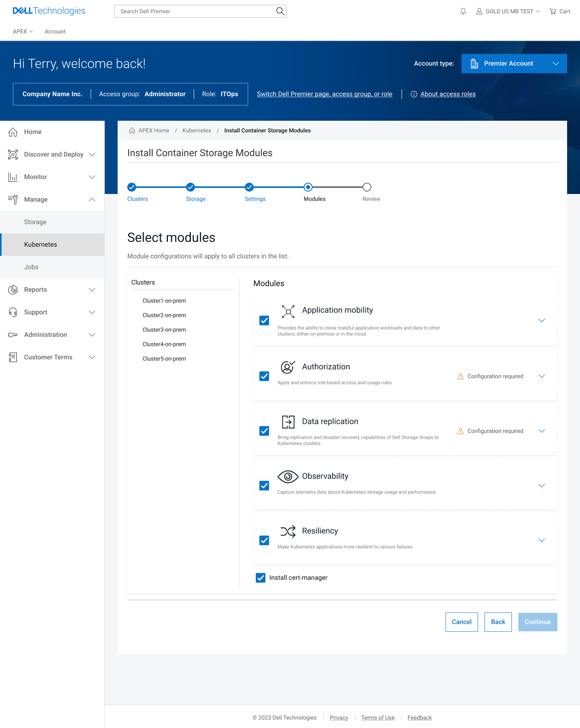Uncheck the Authorization module checkbox
580x728 pixels.
264,376
